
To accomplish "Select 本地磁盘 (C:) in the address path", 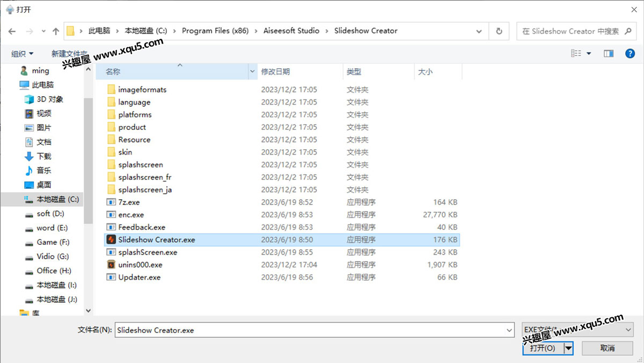I will pyautogui.click(x=146, y=31).
